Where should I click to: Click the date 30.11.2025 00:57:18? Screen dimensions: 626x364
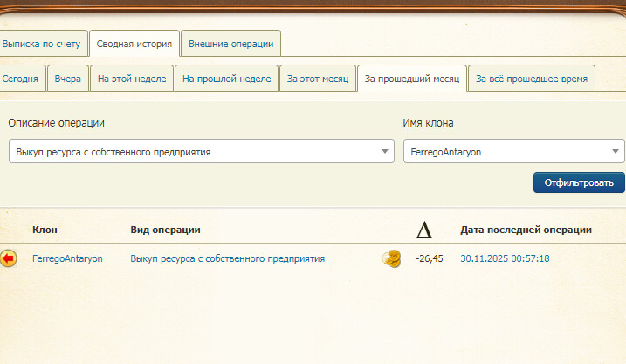point(505,258)
